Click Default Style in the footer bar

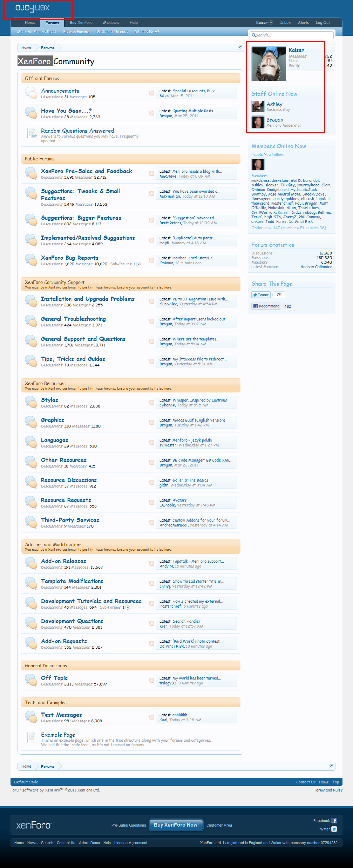[26, 782]
